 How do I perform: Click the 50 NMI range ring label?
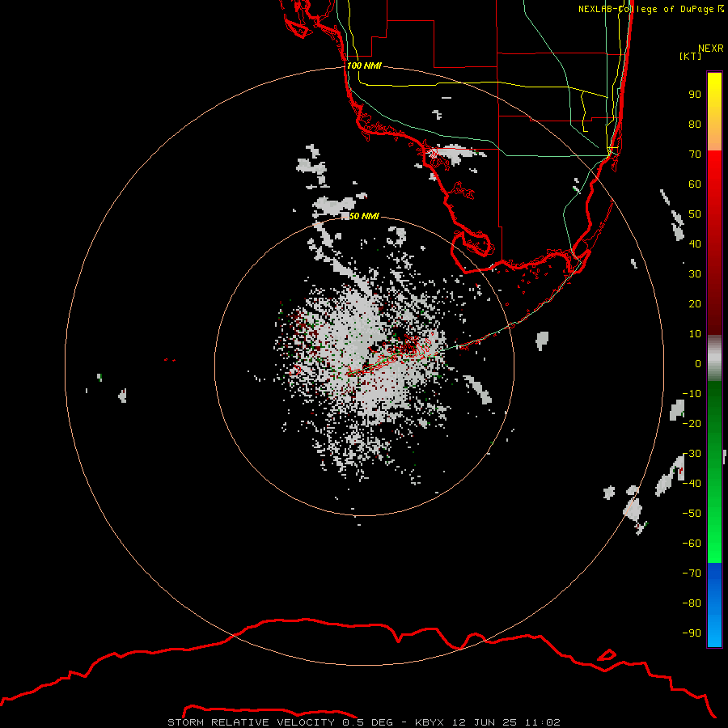[364, 216]
